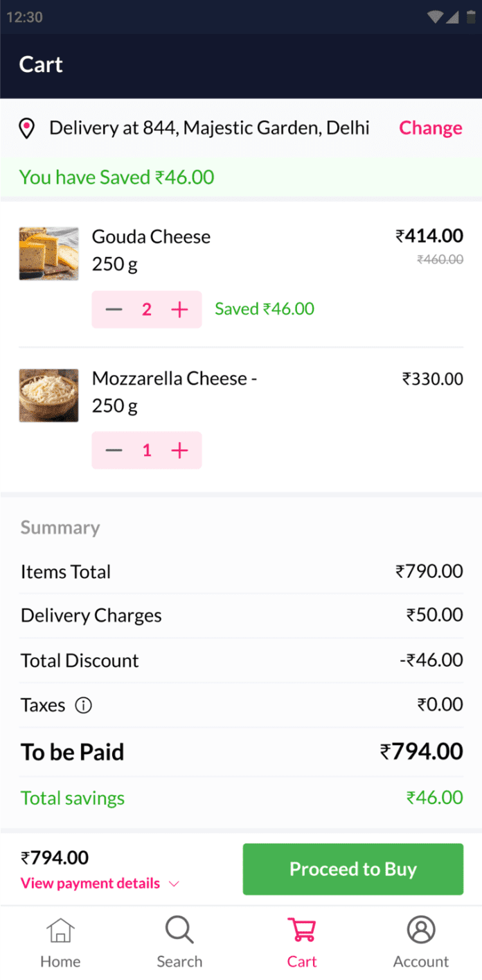Click the delivery location pin icon

[27, 128]
